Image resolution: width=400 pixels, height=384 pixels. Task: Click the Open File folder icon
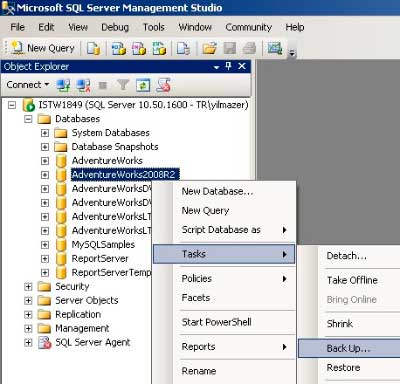[x=209, y=48]
